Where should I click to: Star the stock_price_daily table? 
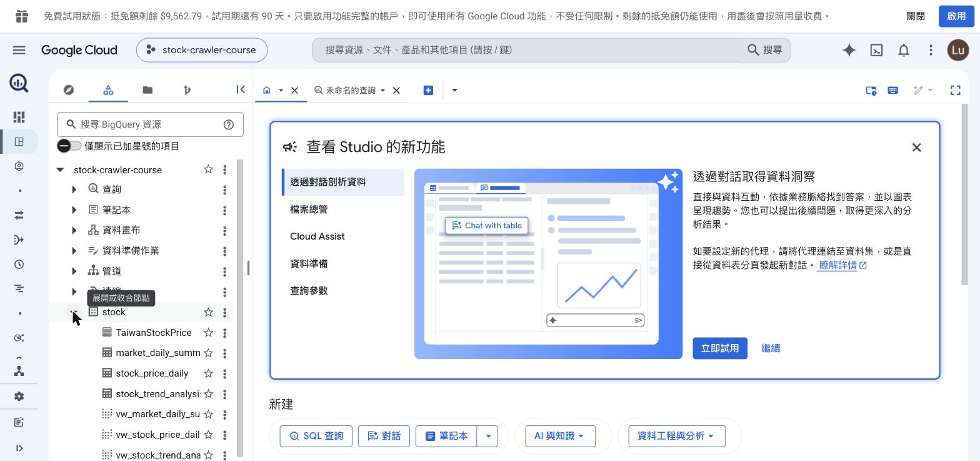(208, 373)
